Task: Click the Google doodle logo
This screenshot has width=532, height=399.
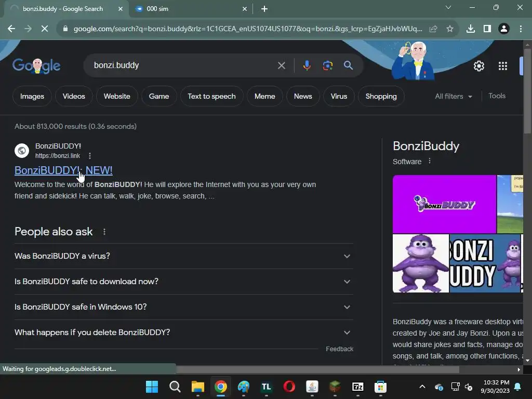Action: coord(36,65)
